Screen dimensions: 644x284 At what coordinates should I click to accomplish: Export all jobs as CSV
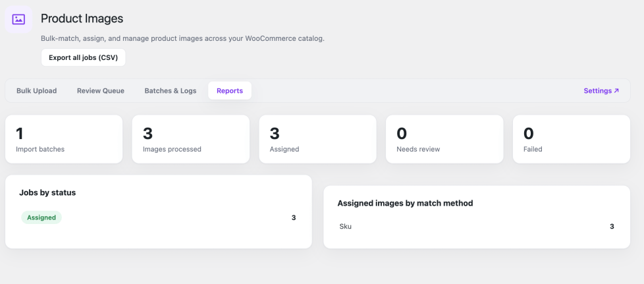point(84,57)
